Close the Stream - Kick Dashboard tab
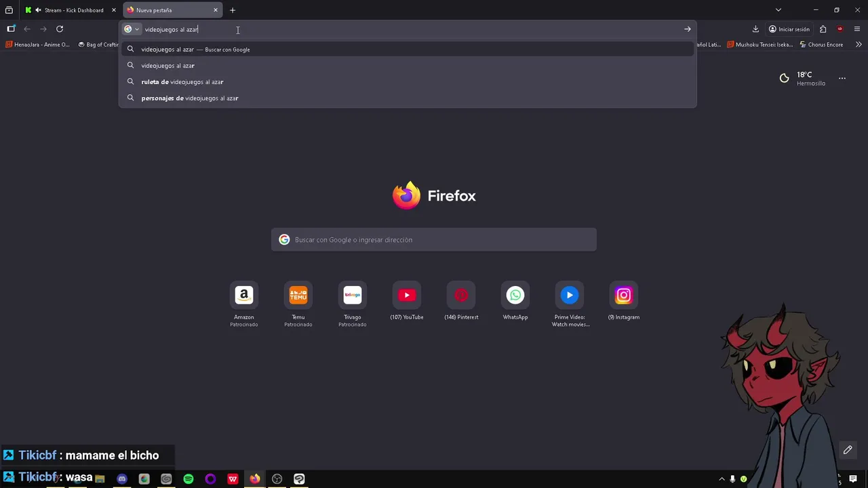 [114, 10]
